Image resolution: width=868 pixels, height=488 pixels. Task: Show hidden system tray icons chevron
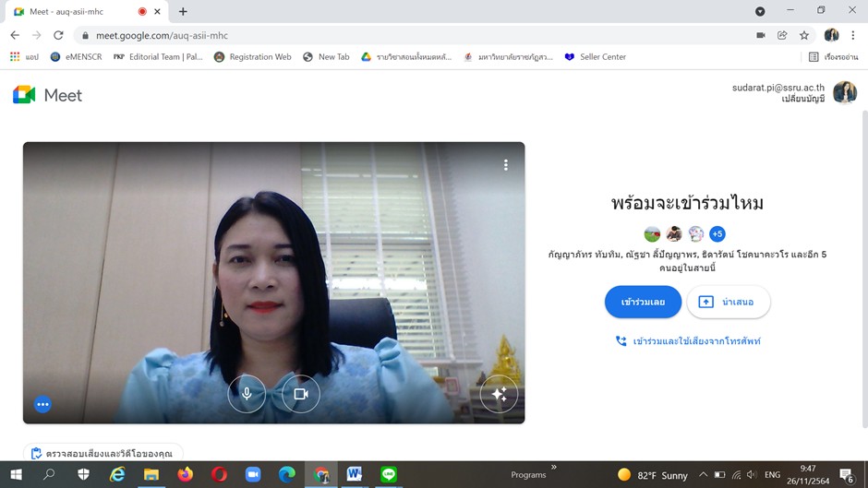pyautogui.click(x=704, y=475)
